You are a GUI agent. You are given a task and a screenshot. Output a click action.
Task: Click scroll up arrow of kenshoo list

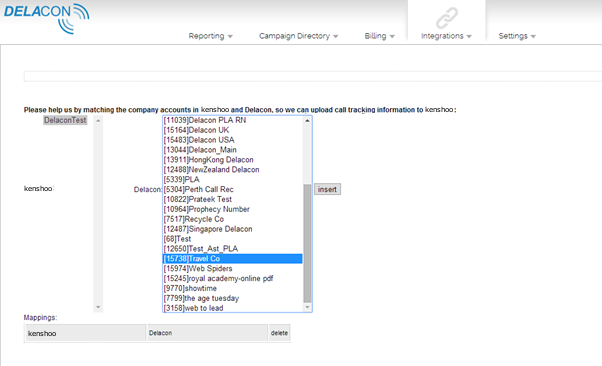point(98,121)
